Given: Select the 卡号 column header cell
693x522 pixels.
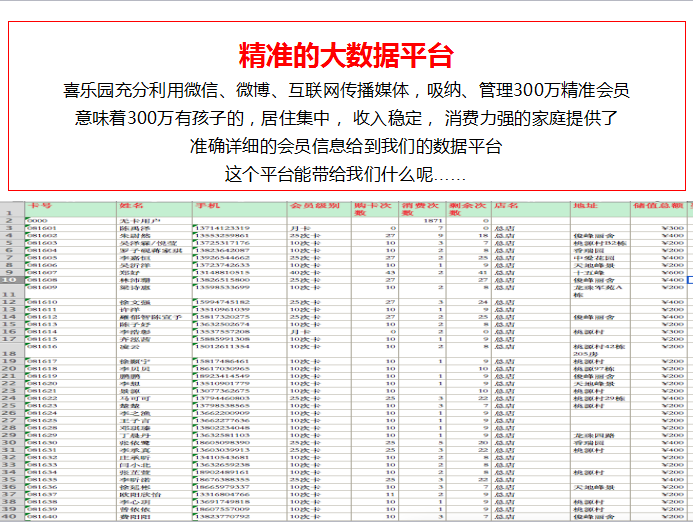Looking at the screenshot, I should point(71,209).
